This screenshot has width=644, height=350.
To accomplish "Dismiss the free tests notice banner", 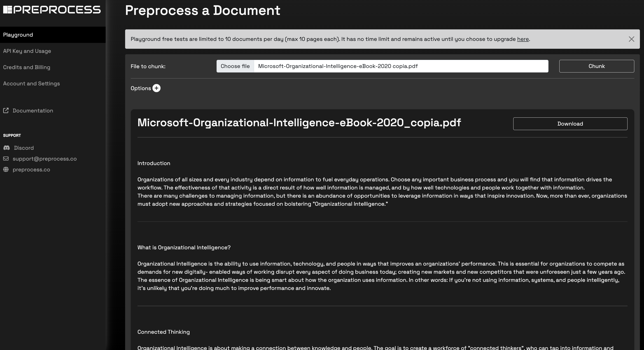I will [632, 39].
